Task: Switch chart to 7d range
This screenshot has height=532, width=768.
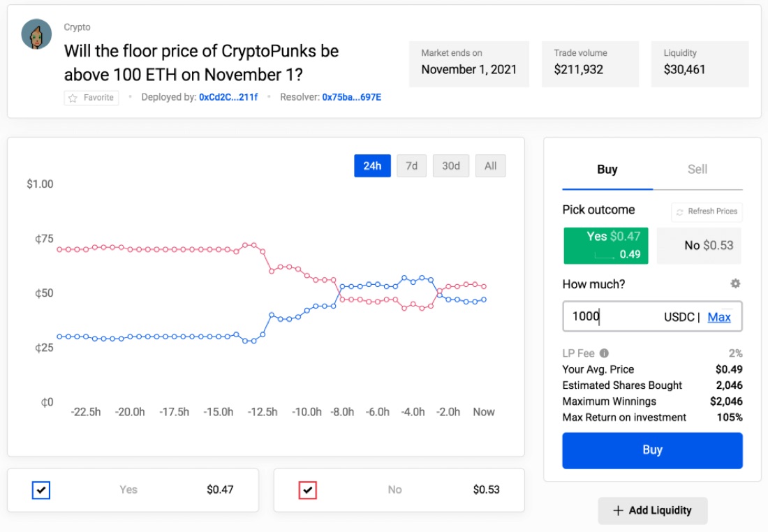Action: click(411, 166)
